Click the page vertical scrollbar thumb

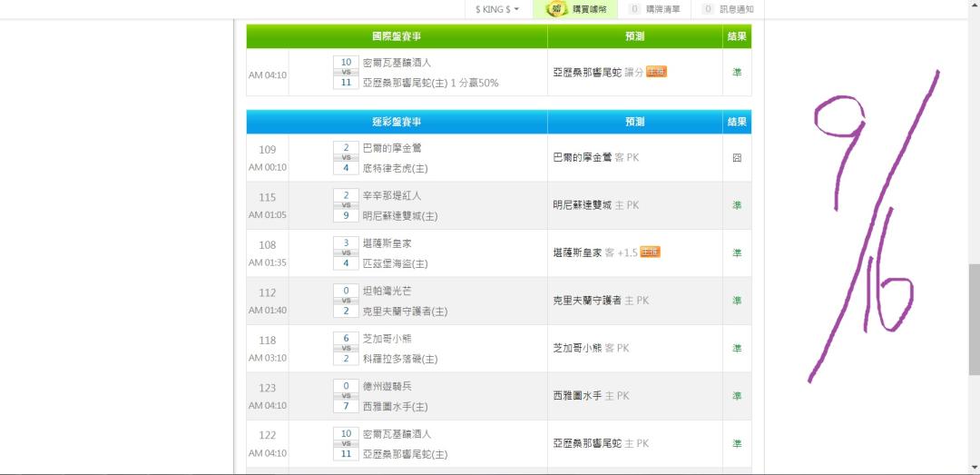(974, 319)
